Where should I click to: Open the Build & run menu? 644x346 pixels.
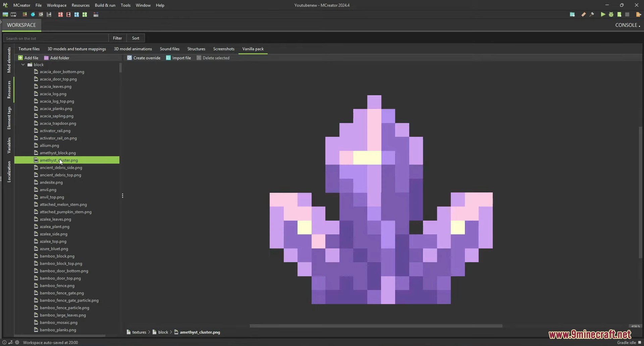point(105,5)
